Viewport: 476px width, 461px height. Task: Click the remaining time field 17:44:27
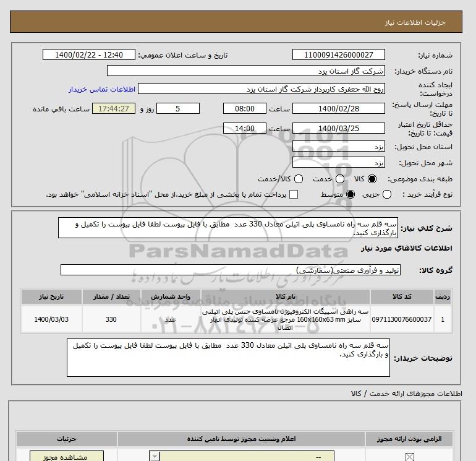pyautogui.click(x=114, y=108)
